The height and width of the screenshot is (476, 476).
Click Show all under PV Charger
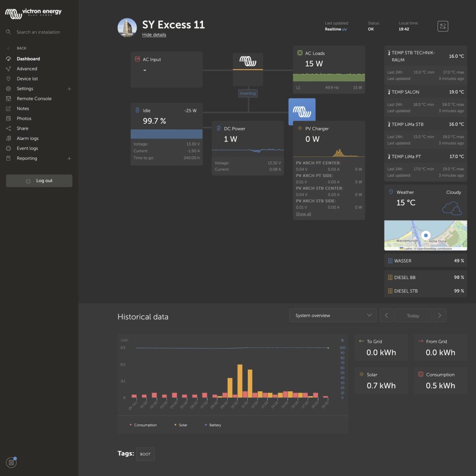tap(303, 214)
